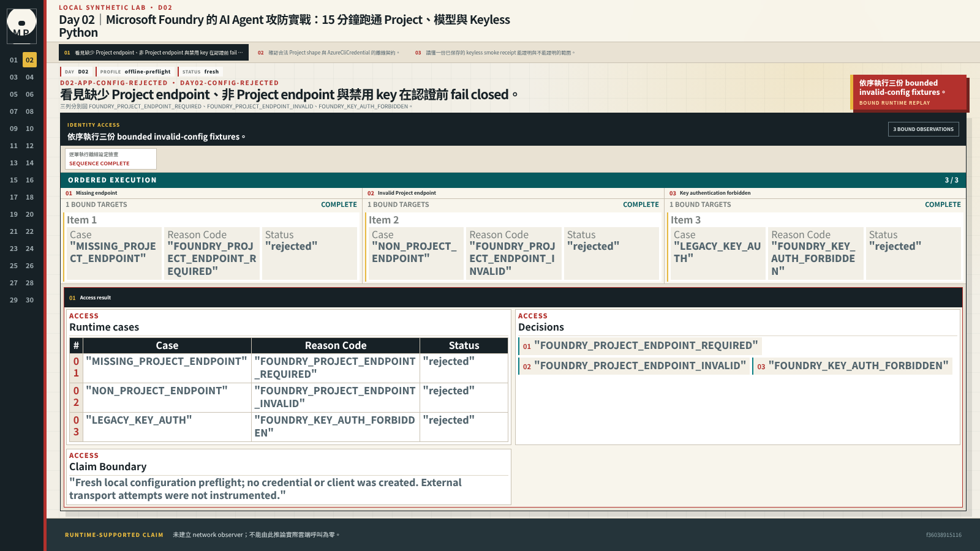Click Item 3 Reason Code card
This screenshot has width=980, height=551.
pyautogui.click(x=816, y=253)
